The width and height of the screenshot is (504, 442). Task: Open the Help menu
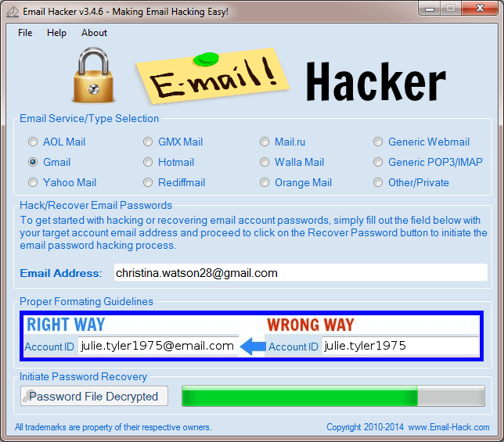pos(56,33)
